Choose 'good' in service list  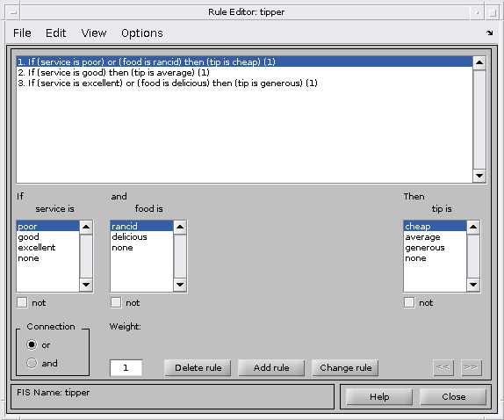[47, 237]
